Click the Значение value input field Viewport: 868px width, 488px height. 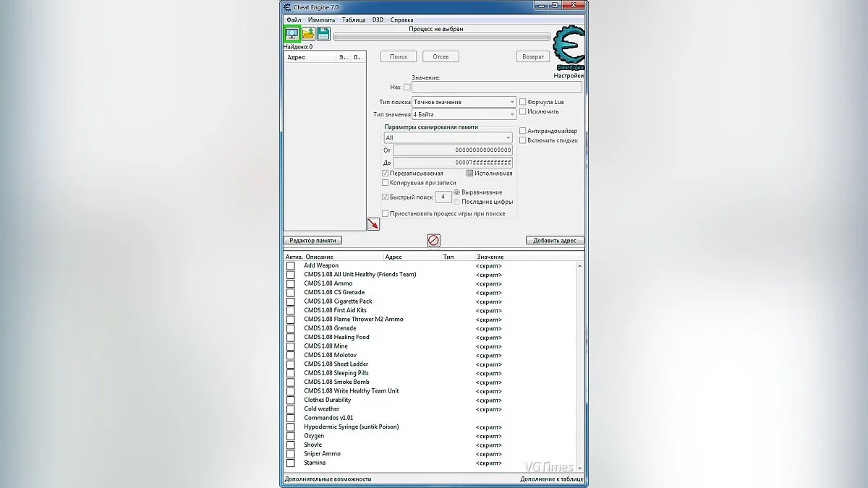tap(497, 87)
